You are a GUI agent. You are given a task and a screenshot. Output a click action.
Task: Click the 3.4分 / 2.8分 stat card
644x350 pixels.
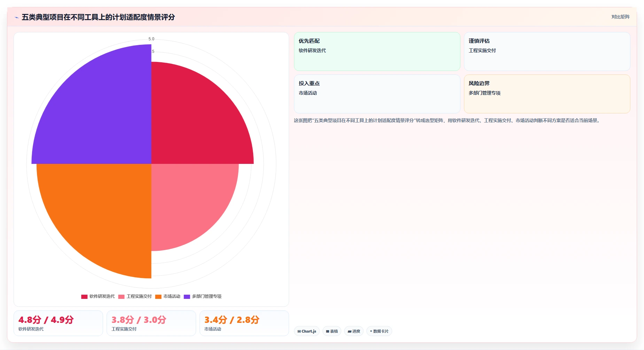244,323
